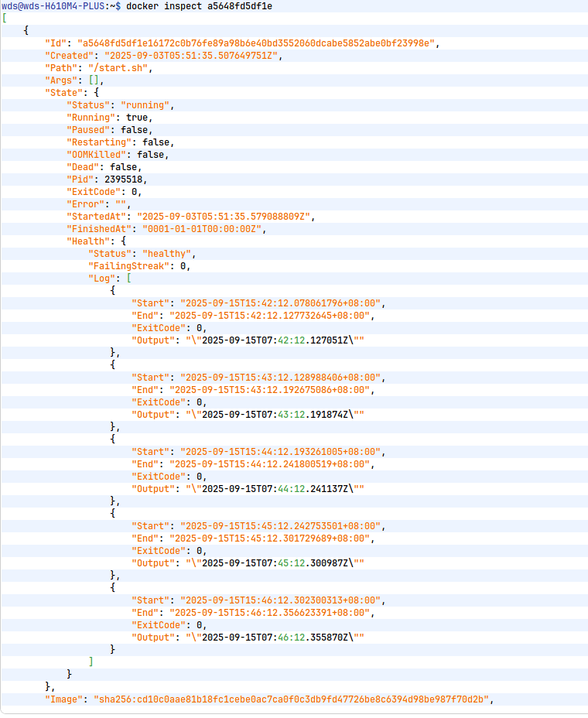
Task: Click the "FailingStreak" key name
Action: tap(128, 266)
